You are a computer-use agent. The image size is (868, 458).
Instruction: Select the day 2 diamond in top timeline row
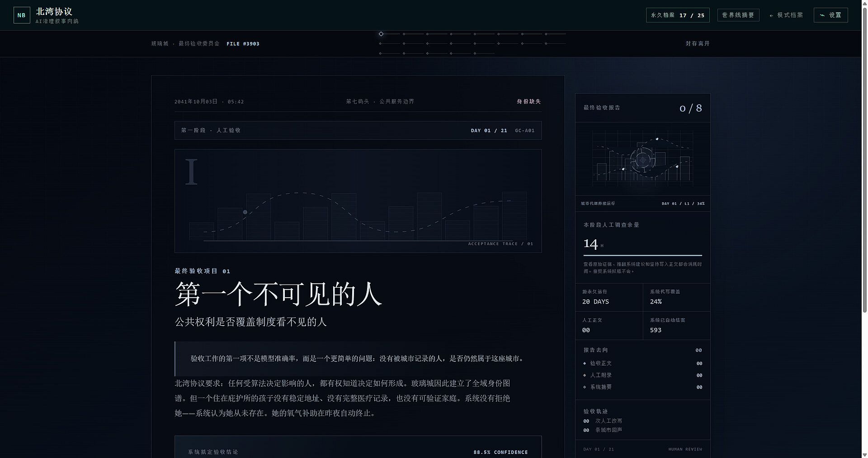click(x=404, y=34)
